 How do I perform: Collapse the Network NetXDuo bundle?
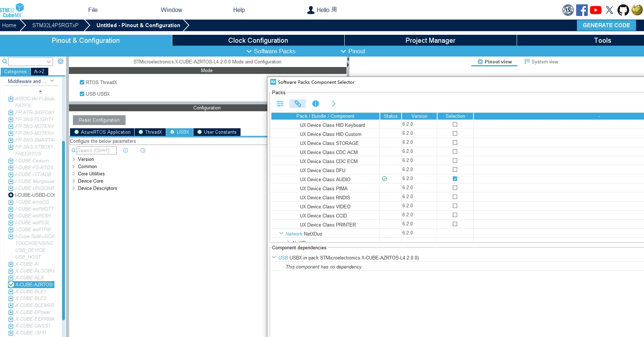coord(281,233)
